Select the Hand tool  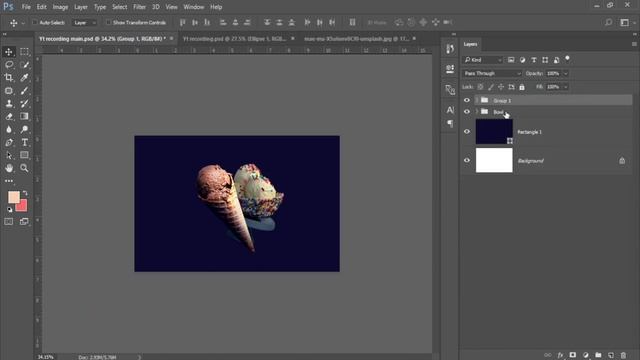click(x=9, y=168)
